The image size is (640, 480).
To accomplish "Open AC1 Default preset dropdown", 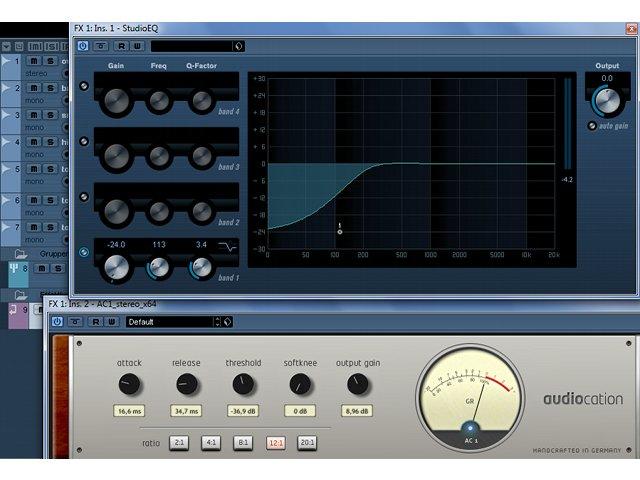I will click(x=170, y=322).
